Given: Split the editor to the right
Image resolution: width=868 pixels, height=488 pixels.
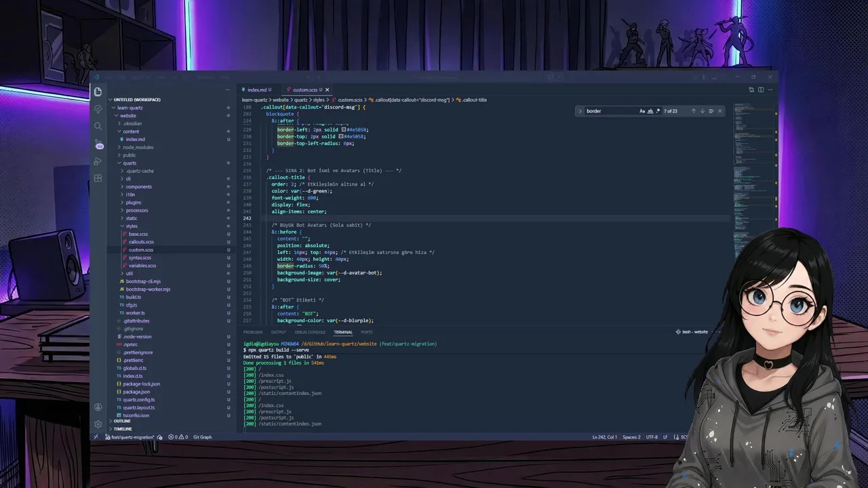Looking at the screenshot, I should 760,89.
